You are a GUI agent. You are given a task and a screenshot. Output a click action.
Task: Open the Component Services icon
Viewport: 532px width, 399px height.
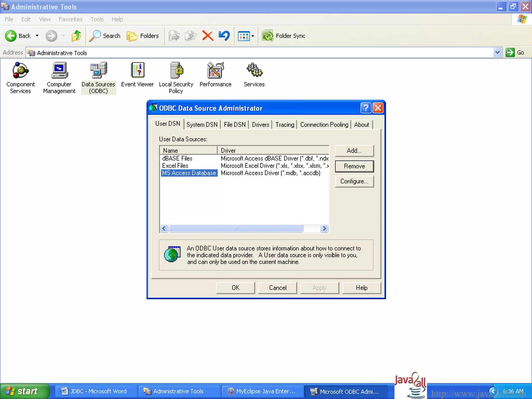pyautogui.click(x=20, y=71)
